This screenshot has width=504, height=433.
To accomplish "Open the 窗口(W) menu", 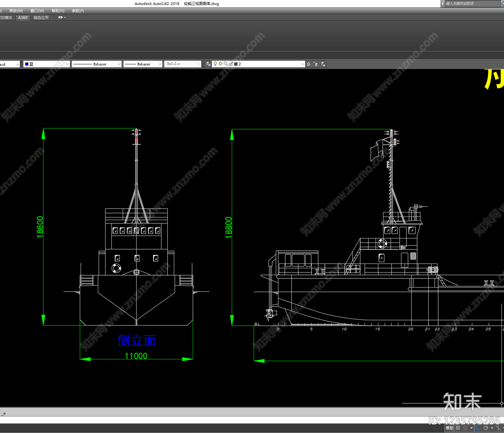I will click(x=37, y=11).
